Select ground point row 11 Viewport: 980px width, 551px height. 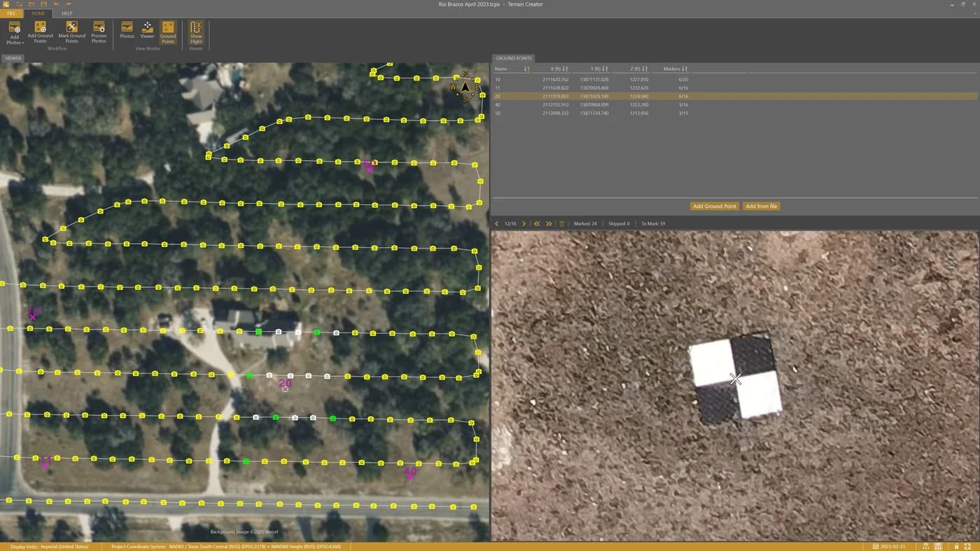tap(734, 88)
